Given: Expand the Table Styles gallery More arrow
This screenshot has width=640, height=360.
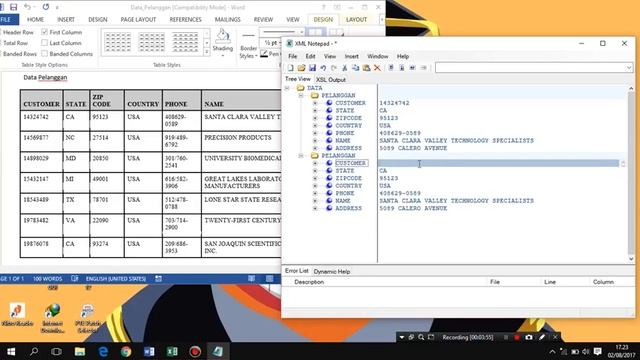Looking at the screenshot, I should [207, 52].
